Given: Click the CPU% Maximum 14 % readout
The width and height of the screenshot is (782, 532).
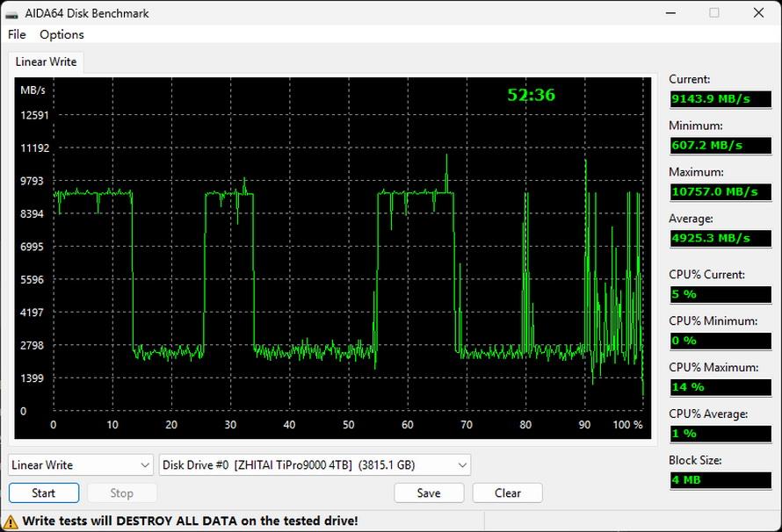Looking at the screenshot, I should point(720,387).
